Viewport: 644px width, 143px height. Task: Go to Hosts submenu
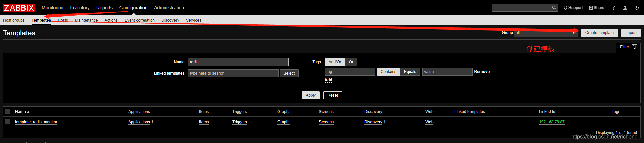coord(63,20)
